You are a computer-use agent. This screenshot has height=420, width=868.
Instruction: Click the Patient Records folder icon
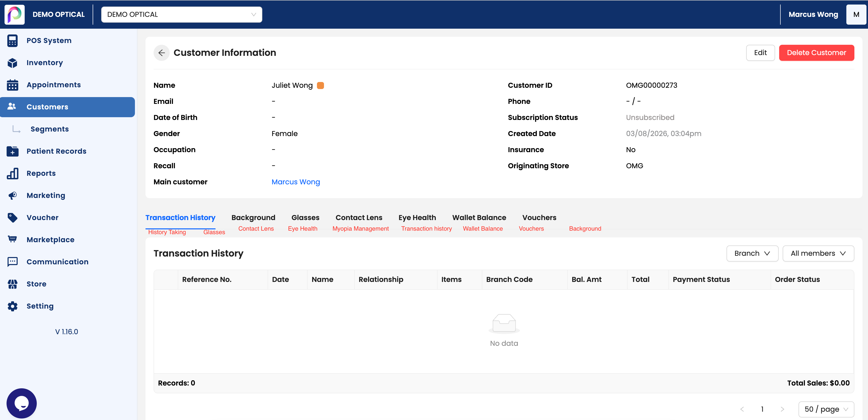[x=13, y=151]
